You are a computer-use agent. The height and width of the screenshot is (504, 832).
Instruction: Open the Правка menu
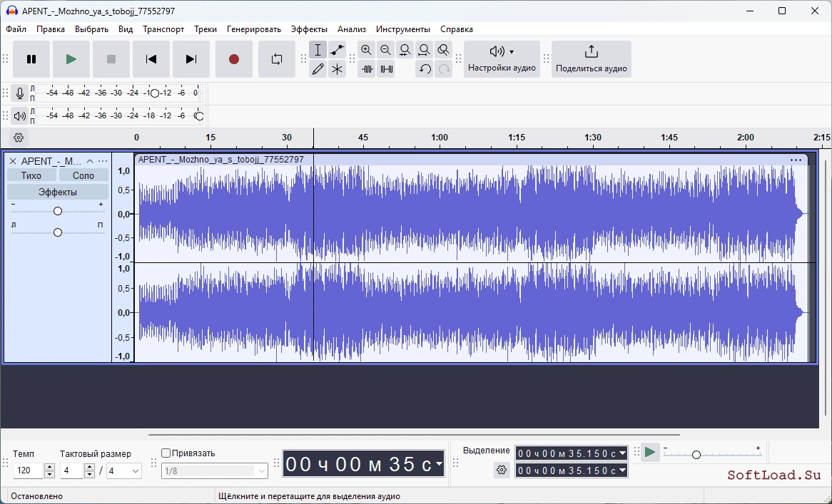(51, 29)
